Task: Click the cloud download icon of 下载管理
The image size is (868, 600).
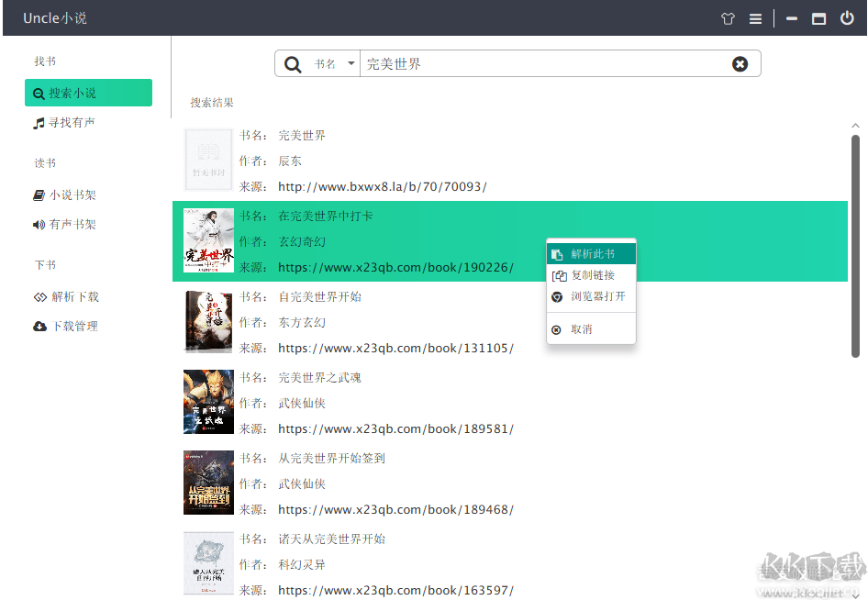Action: click(39, 327)
